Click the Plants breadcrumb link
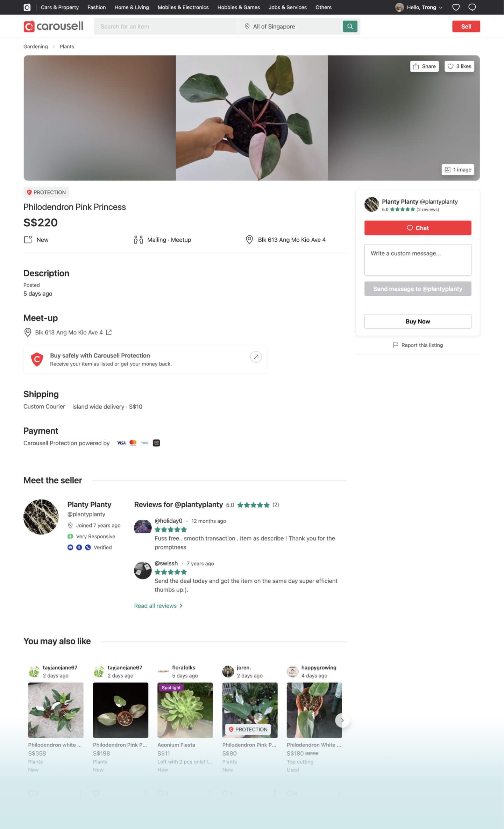Image resolution: width=504 pixels, height=829 pixels. point(67,47)
